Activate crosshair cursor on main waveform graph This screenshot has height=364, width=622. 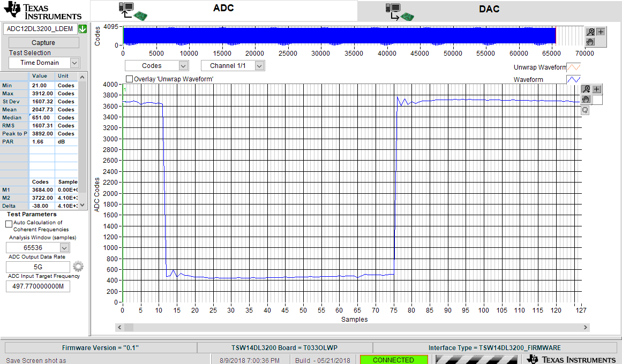[x=597, y=89]
